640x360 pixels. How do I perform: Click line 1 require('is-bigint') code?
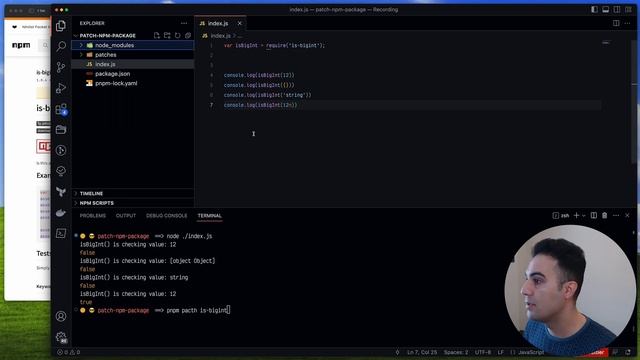coord(295,45)
